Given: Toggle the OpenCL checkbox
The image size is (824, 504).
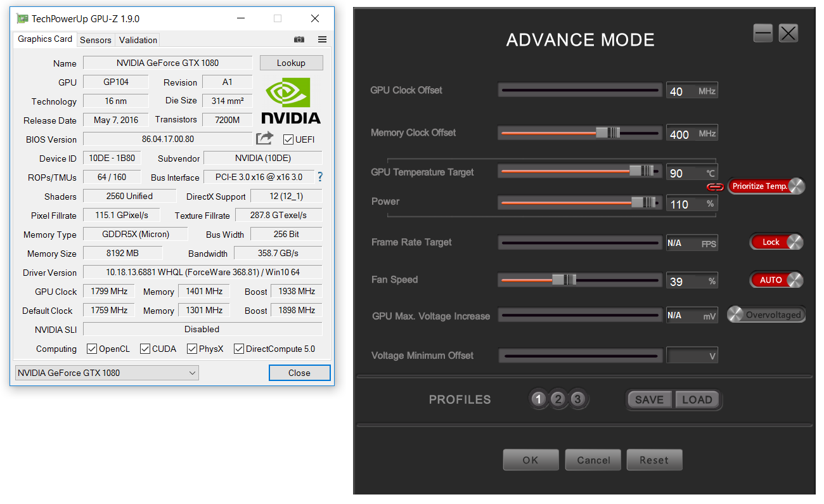Looking at the screenshot, I should (x=92, y=349).
